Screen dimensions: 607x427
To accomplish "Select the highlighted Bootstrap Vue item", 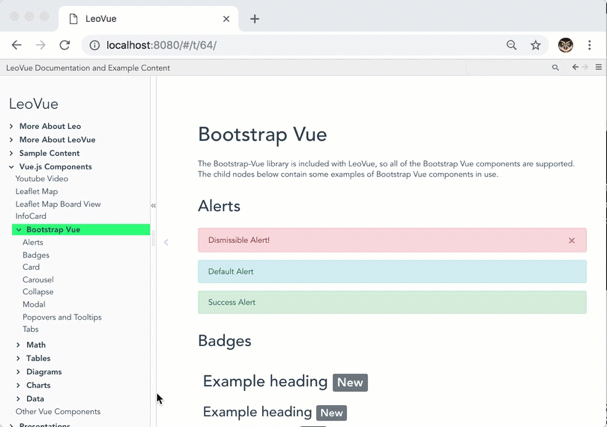I will 81,230.
